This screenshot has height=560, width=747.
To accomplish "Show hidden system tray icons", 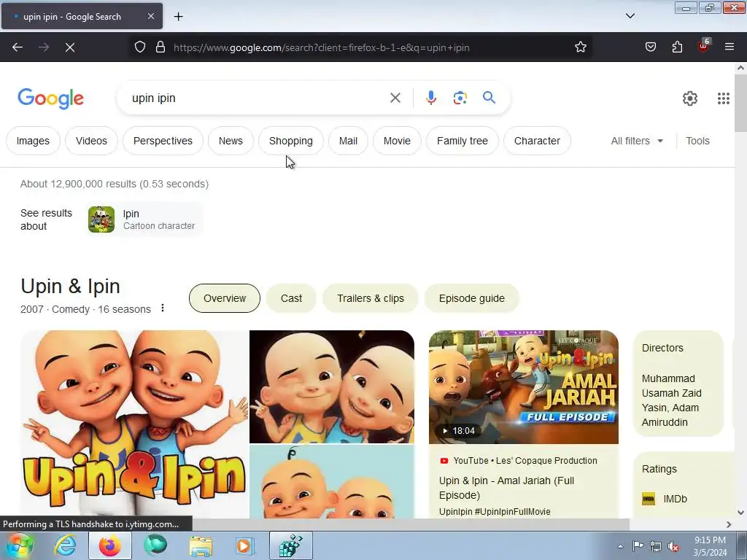I will [620, 546].
